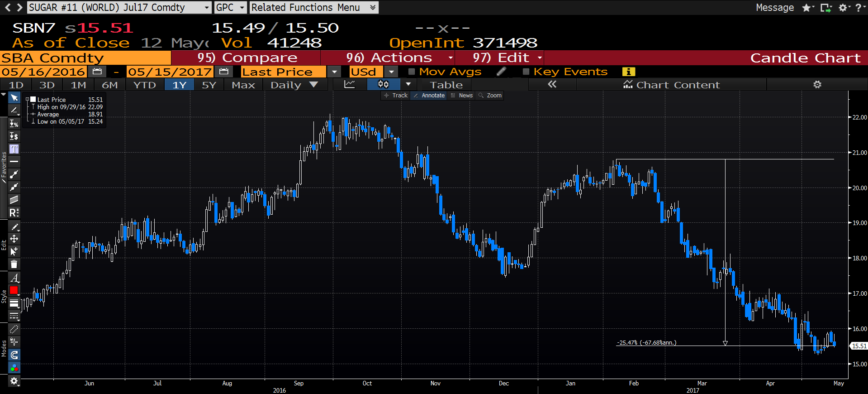Select the 1D range tab
Viewport: 868px width, 394px height.
point(16,85)
